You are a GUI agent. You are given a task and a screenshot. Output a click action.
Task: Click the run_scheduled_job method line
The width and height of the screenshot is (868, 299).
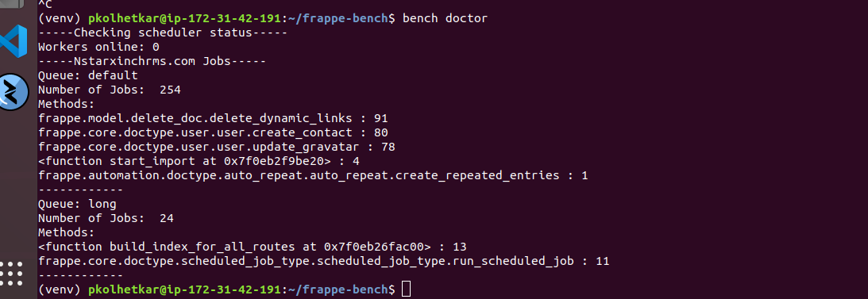324,261
